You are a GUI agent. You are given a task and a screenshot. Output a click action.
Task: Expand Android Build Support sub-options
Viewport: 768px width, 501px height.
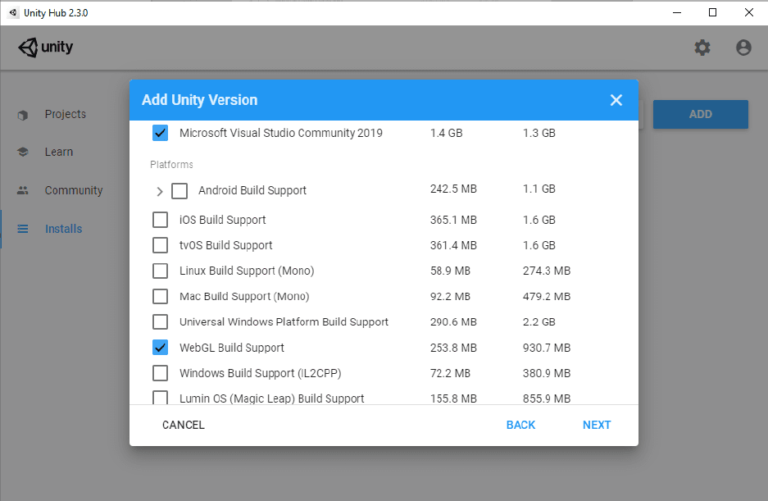coord(160,190)
